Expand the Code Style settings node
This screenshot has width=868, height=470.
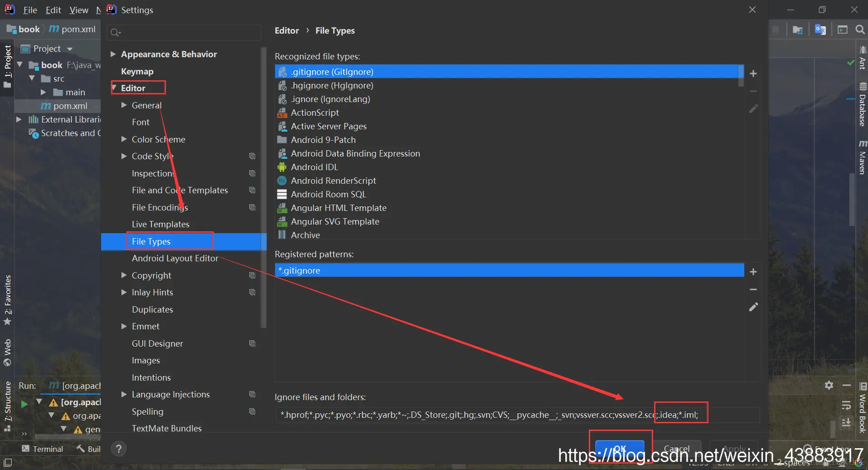coord(124,156)
